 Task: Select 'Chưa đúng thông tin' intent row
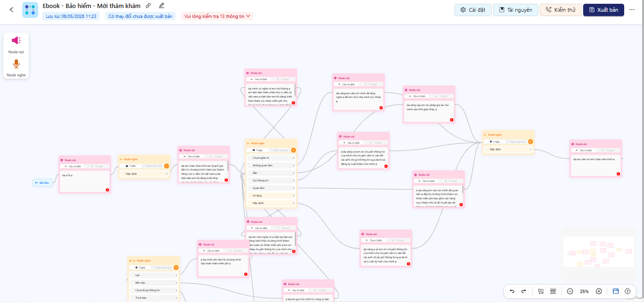(154, 290)
